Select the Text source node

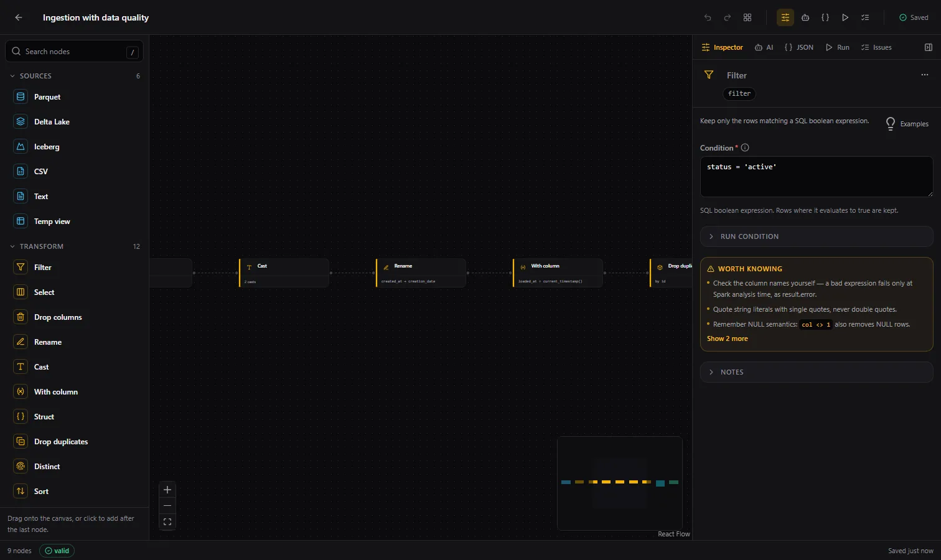[x=75, y=197]
